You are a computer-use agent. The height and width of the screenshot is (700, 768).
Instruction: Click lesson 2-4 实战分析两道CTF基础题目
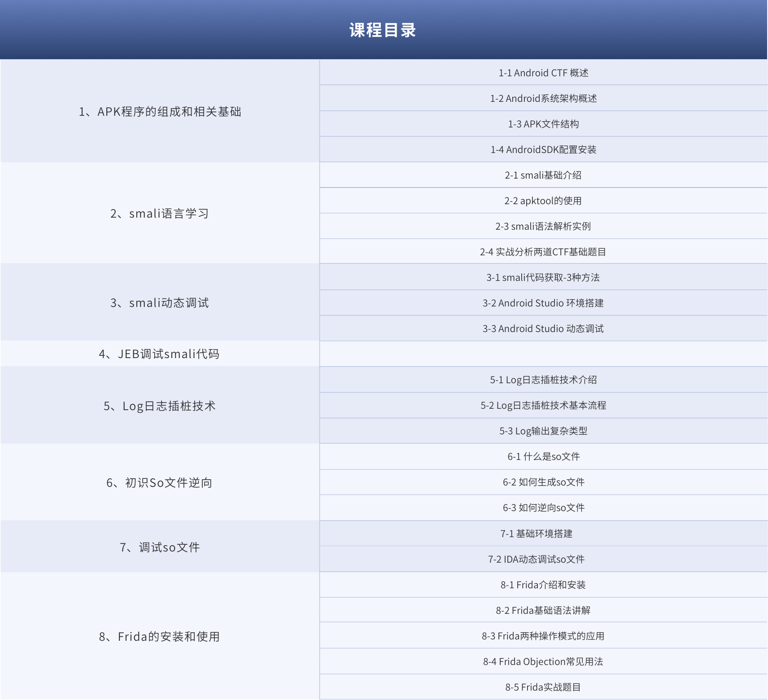pos(543,252)
